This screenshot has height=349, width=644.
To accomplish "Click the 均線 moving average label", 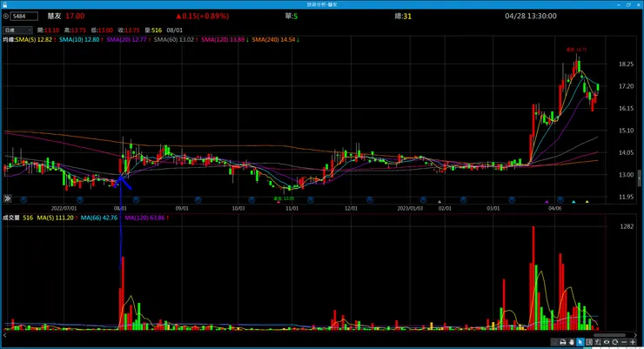I will [x=9, y=40].
